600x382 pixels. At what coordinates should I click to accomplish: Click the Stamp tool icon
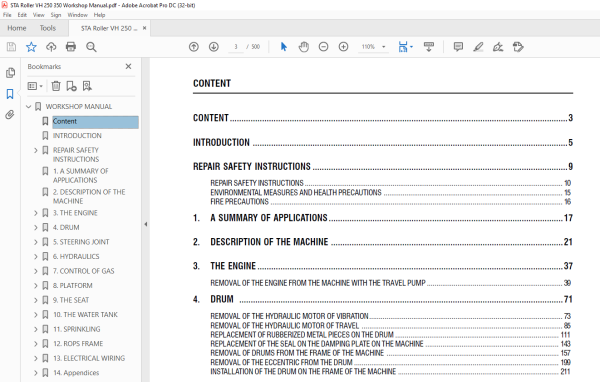518,47
